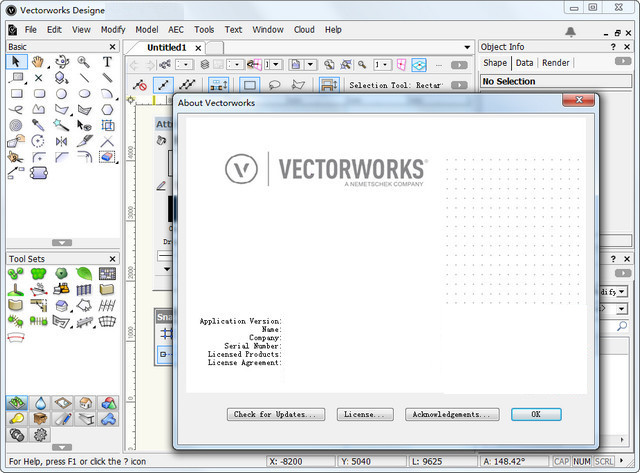The height and width of the screenshot is (473, 640).
Task: Click Object Info help question mark
Action: click(613, 47)
